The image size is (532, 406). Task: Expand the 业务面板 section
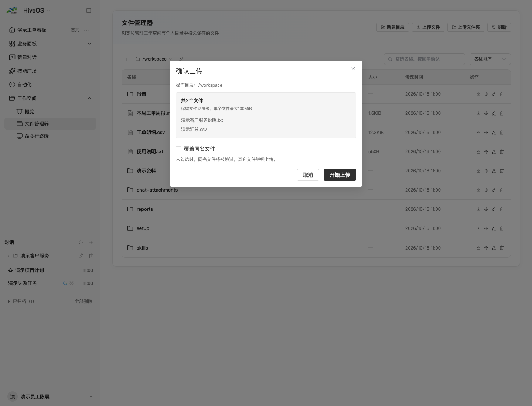click(x=50, y=44)
